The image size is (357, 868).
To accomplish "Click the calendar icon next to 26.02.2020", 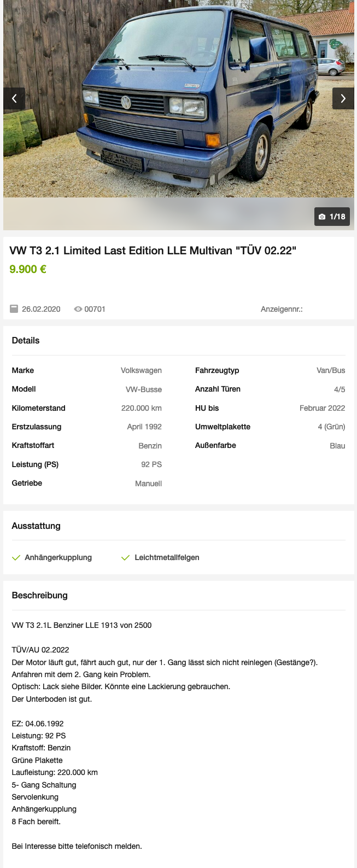I will tap(14, 309).
